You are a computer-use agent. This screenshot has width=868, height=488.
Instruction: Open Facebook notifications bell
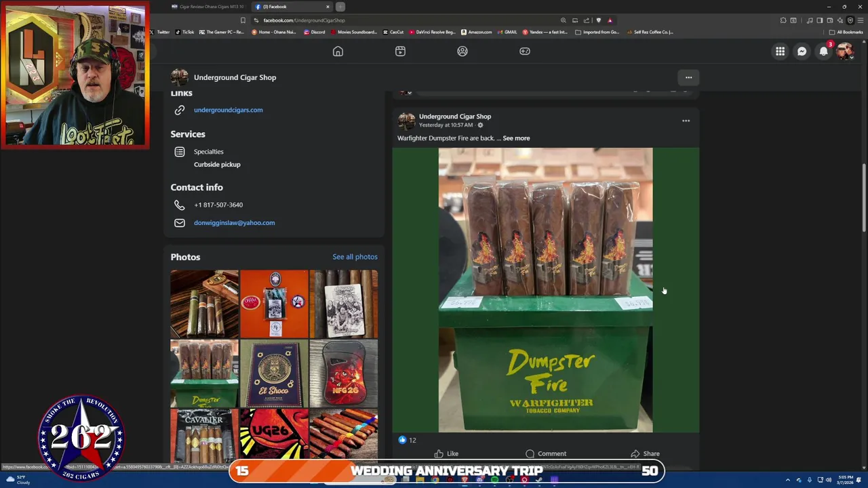(824, 52)
